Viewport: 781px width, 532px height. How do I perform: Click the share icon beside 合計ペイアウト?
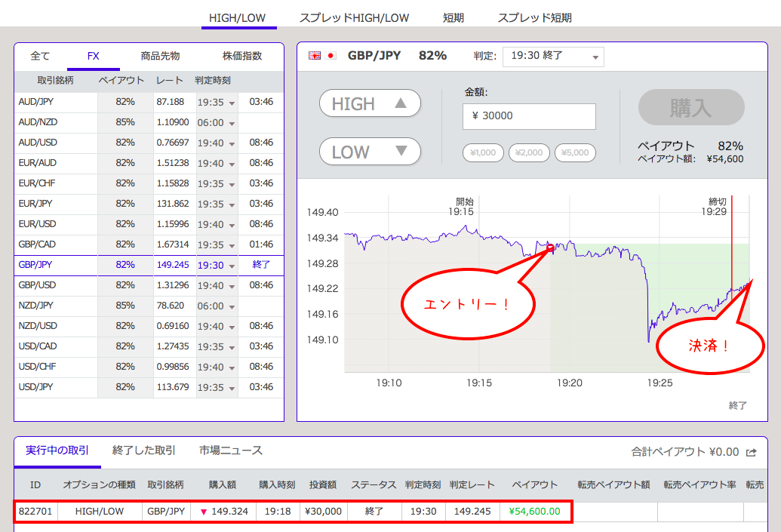pyautogui.click(x=751, y=452)
